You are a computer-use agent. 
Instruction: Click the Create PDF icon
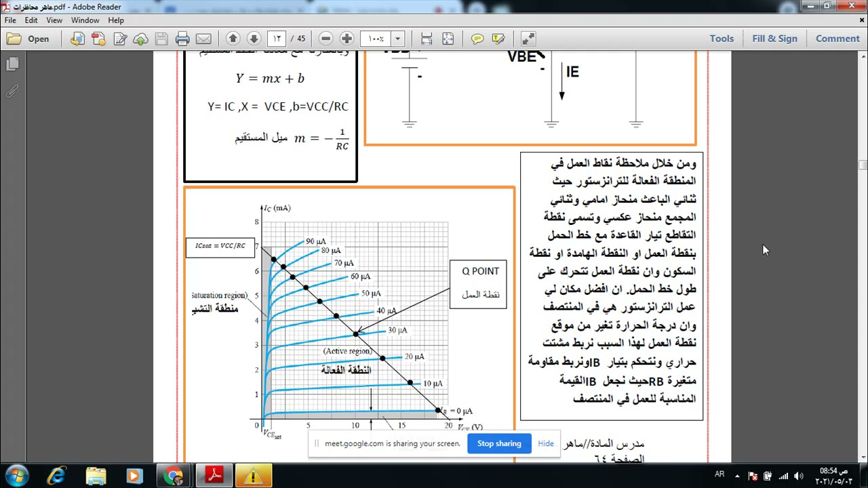pos(98,39)
